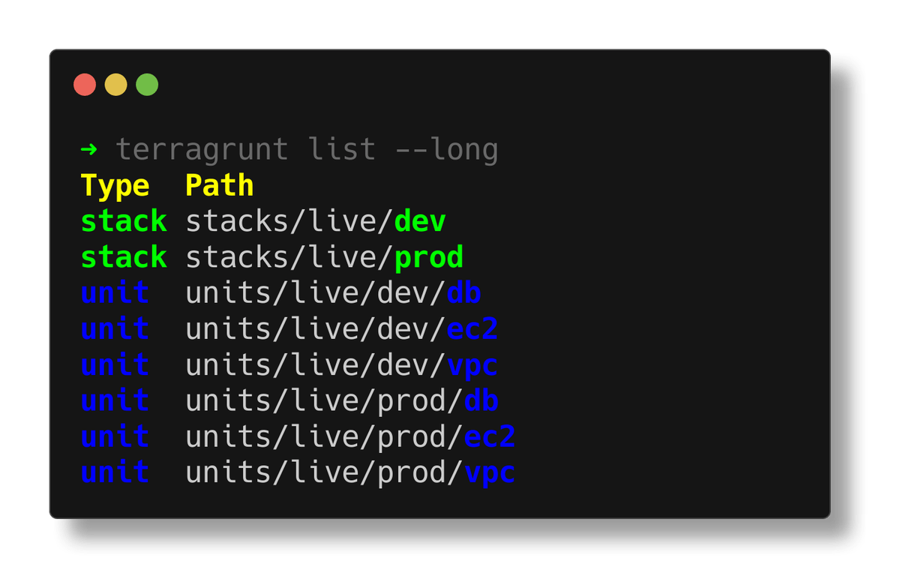
Task: Select the Path column header
Action: 220,184
